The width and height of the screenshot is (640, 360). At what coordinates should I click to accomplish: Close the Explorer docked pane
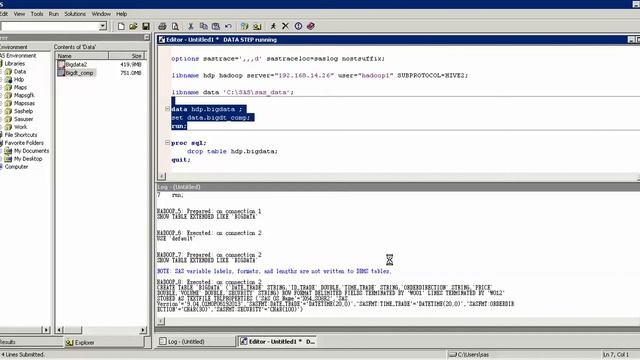tap(147, 38)
